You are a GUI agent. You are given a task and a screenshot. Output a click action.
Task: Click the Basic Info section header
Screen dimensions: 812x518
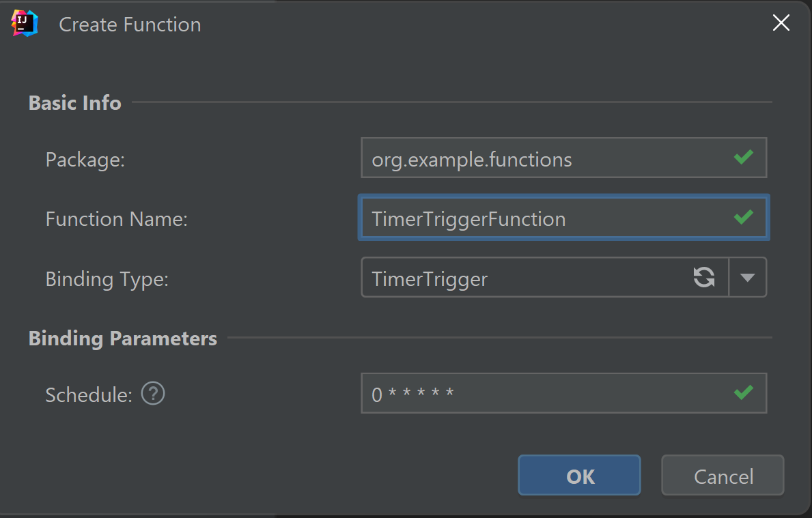(74, 102)
